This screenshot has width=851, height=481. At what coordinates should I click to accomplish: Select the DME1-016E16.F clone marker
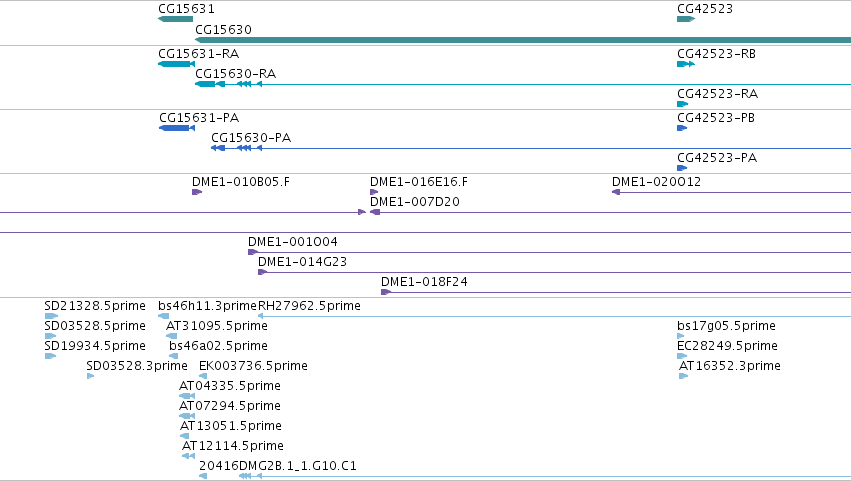[x=374, y=192]
